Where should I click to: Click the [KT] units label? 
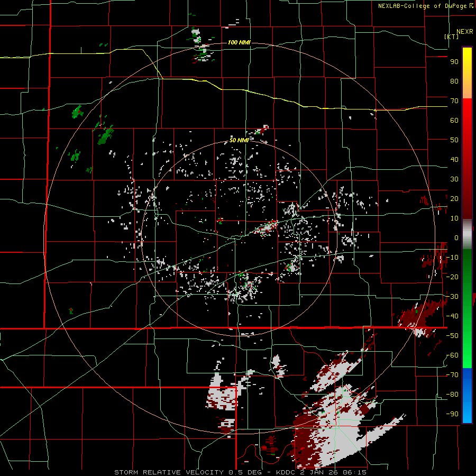pos(452,36)
